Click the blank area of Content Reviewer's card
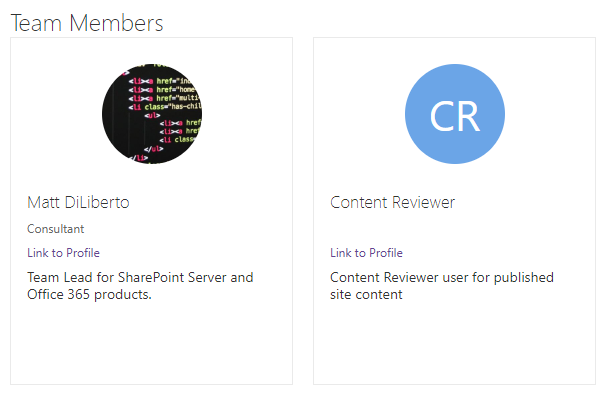 coord(454,344)
